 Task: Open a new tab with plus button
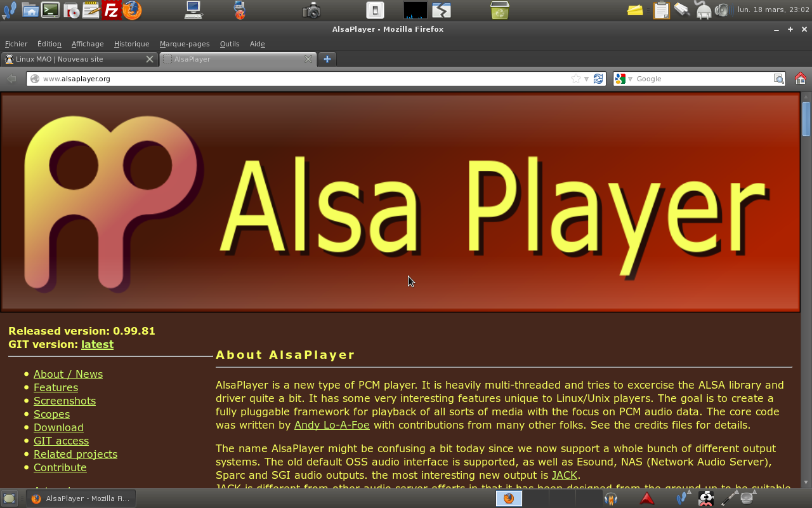[327, 59]
